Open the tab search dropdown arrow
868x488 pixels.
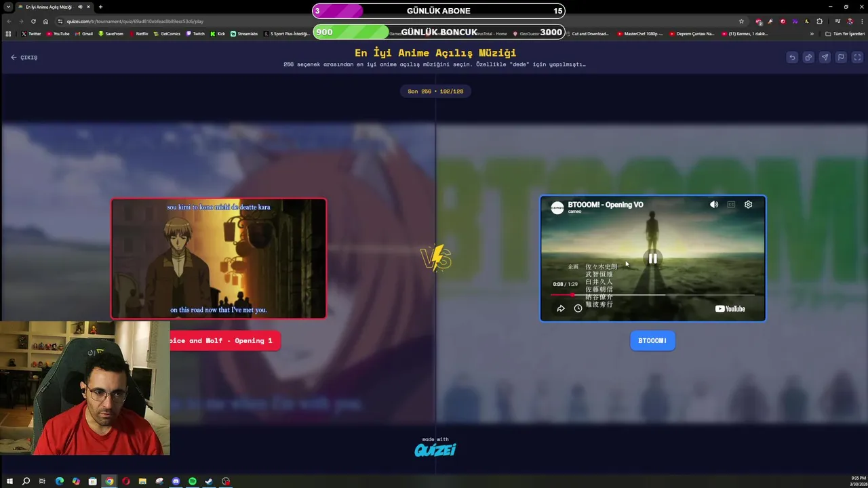[7, 7]
